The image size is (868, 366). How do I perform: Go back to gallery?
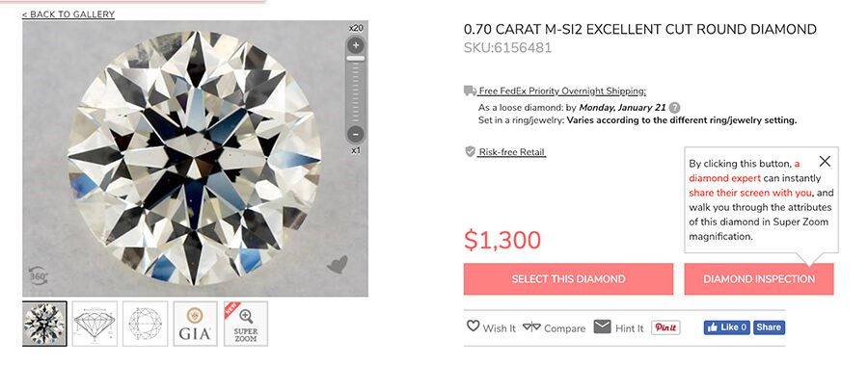tap(68, 14)
